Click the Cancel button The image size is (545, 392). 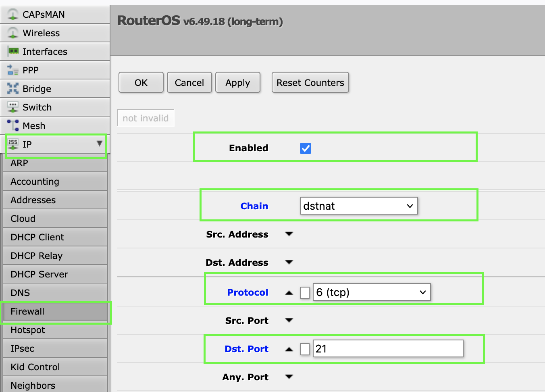(x=189, y=82)
